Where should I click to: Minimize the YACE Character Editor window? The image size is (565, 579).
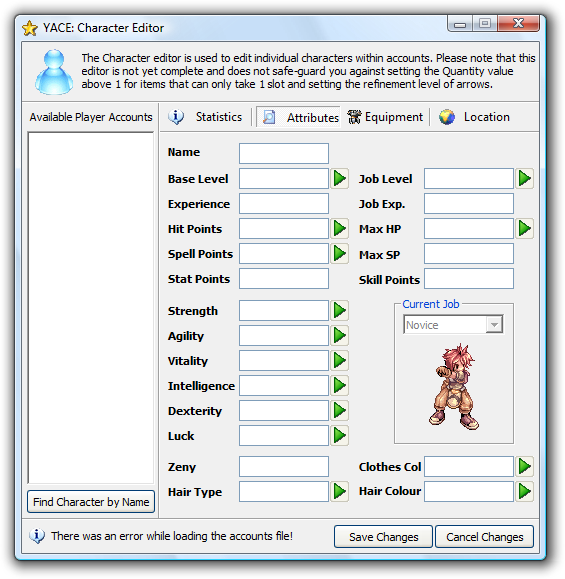pyautogui.click(x=460, y=24)
